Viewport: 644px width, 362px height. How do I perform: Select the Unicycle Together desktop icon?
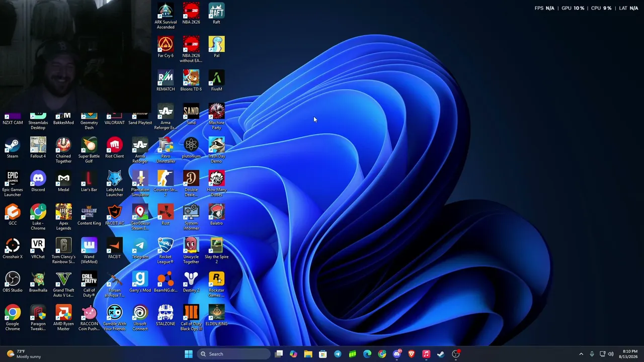(191, 251)
